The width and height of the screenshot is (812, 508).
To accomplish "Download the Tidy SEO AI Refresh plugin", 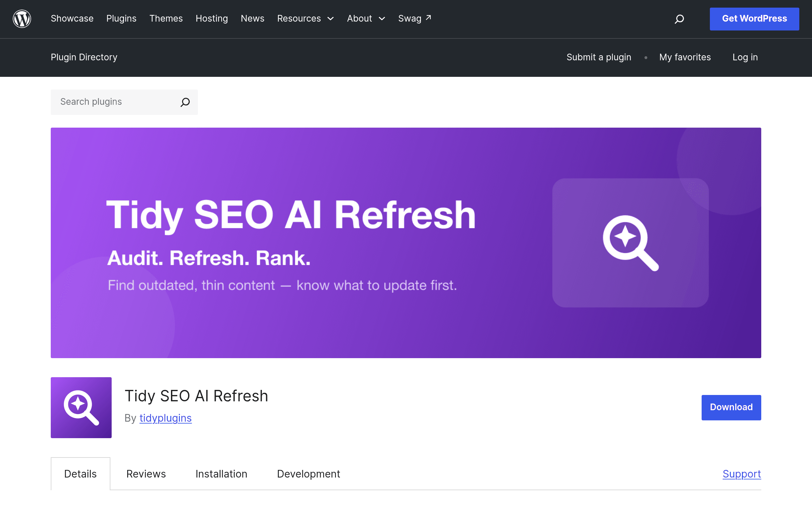I will [x=731, y=407].
